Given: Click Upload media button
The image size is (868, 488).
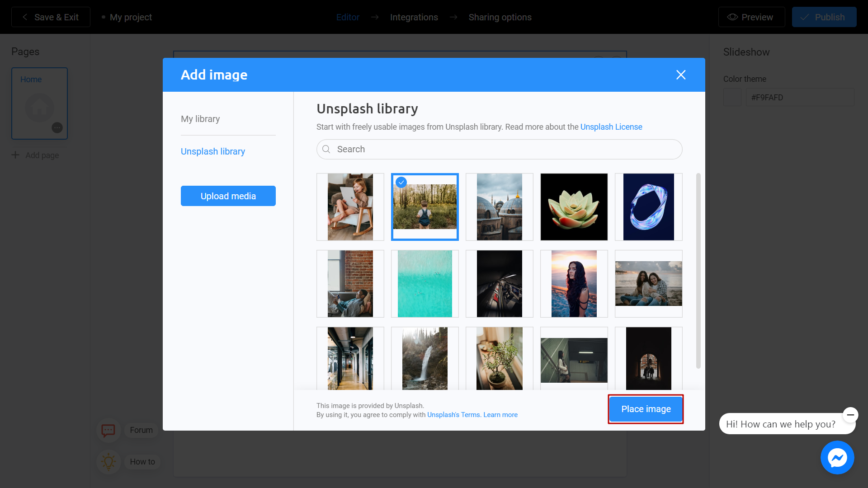Looking at the screenshot, I should (228, 196).
